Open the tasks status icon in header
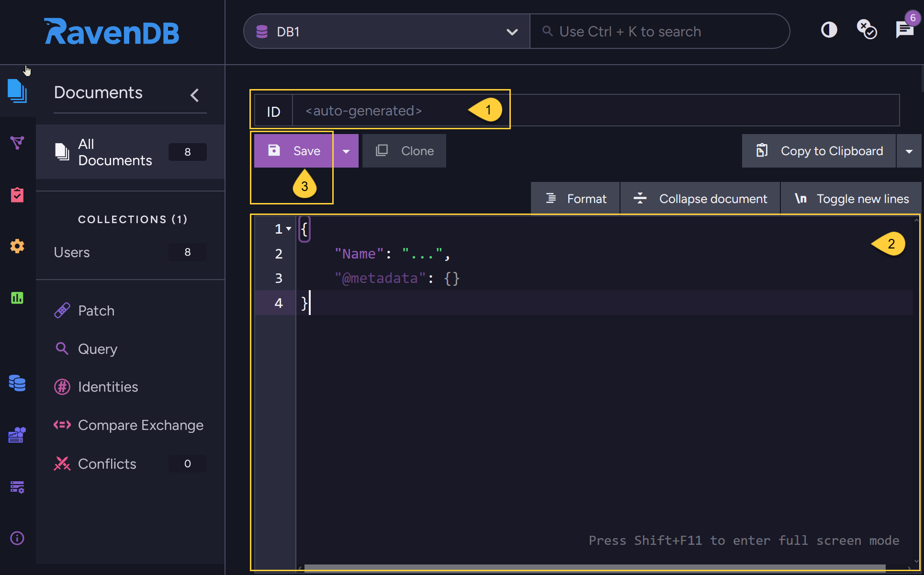The height and width of the screenshot is (575, 924). click(x=867, y=29)
